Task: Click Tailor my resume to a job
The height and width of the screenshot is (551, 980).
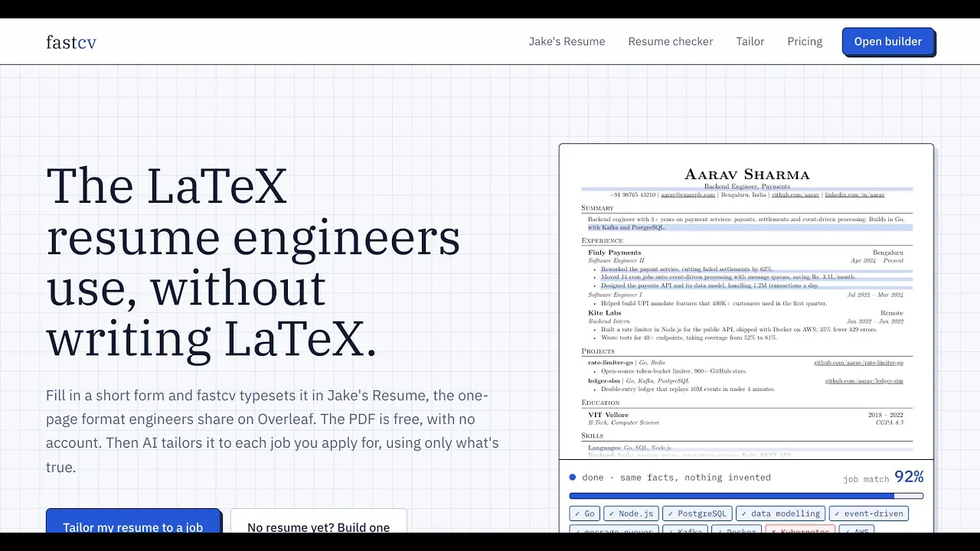Action: (x=133, y=521)
